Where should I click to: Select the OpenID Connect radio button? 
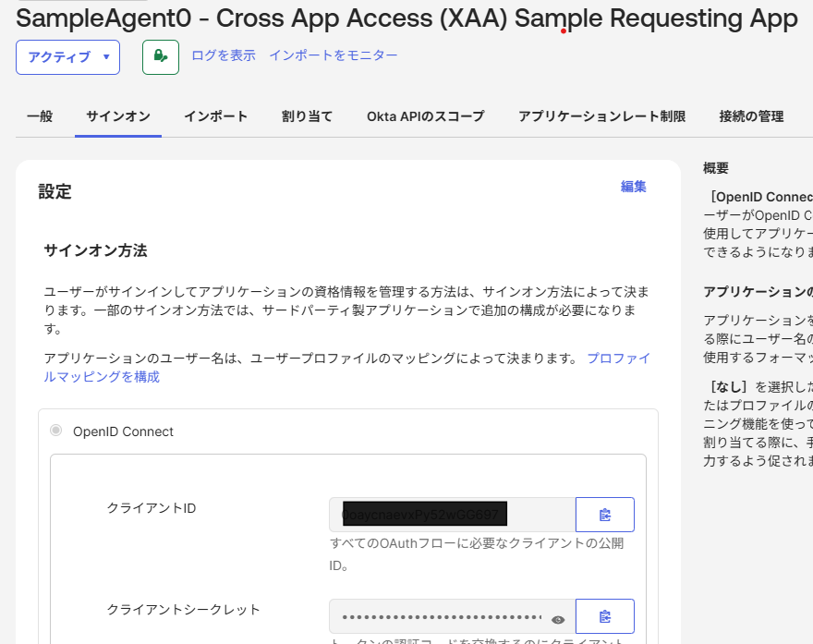coord(56,431)
